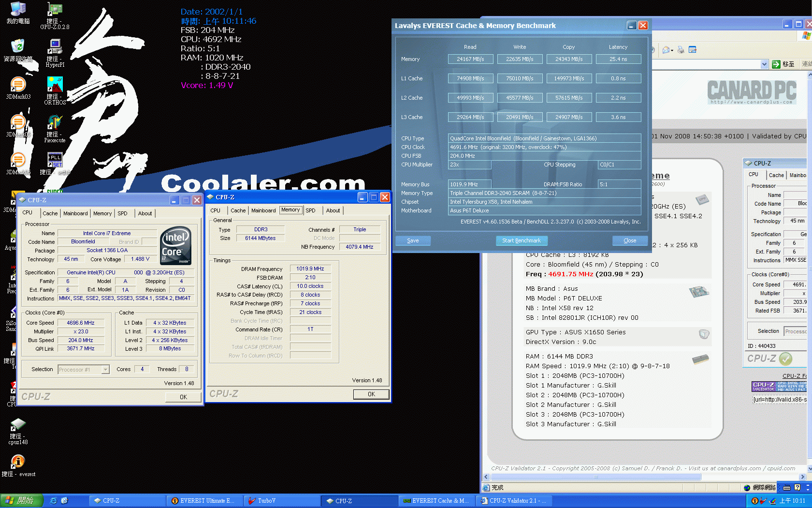The height and width of the screenshot is (508, 812).
Task: Launch the Piexecute desktop shortcut
Action: tap(55, 129)
